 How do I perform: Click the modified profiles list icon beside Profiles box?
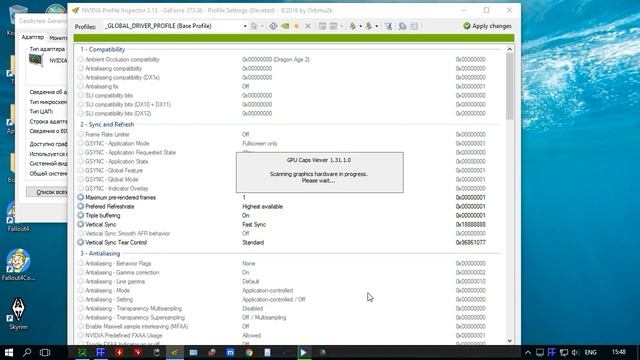[254, 26]
